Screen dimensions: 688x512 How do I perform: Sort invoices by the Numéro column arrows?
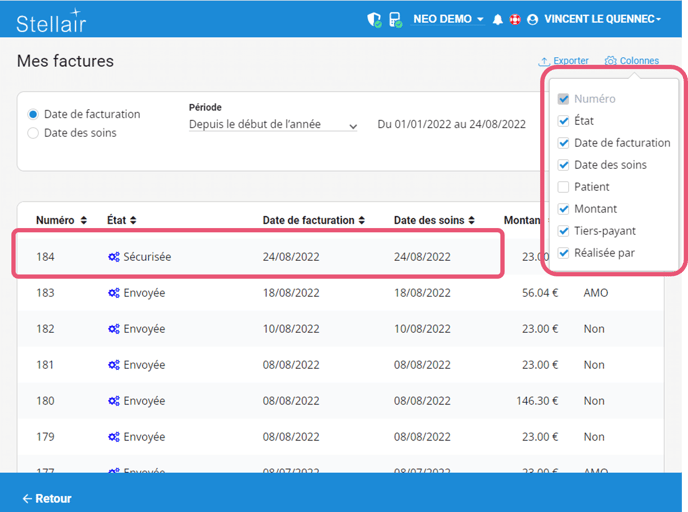[x=84, y=220]
